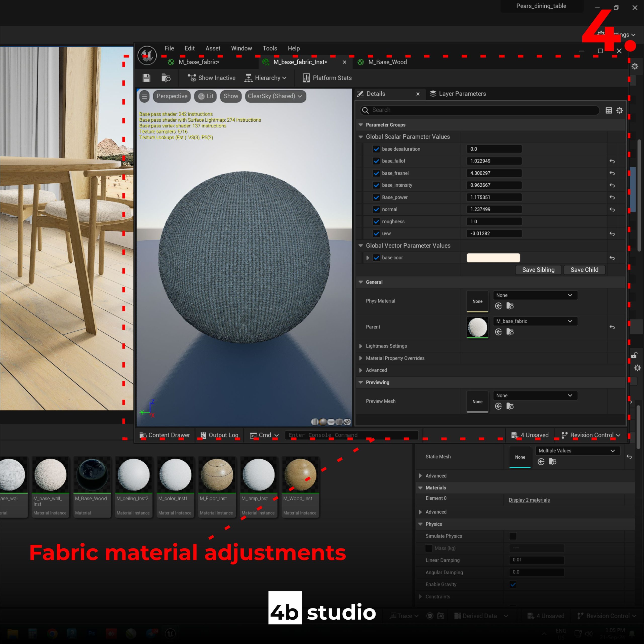Click Save Child button
This screenshot has height=644, width=644.
[584, 270]
